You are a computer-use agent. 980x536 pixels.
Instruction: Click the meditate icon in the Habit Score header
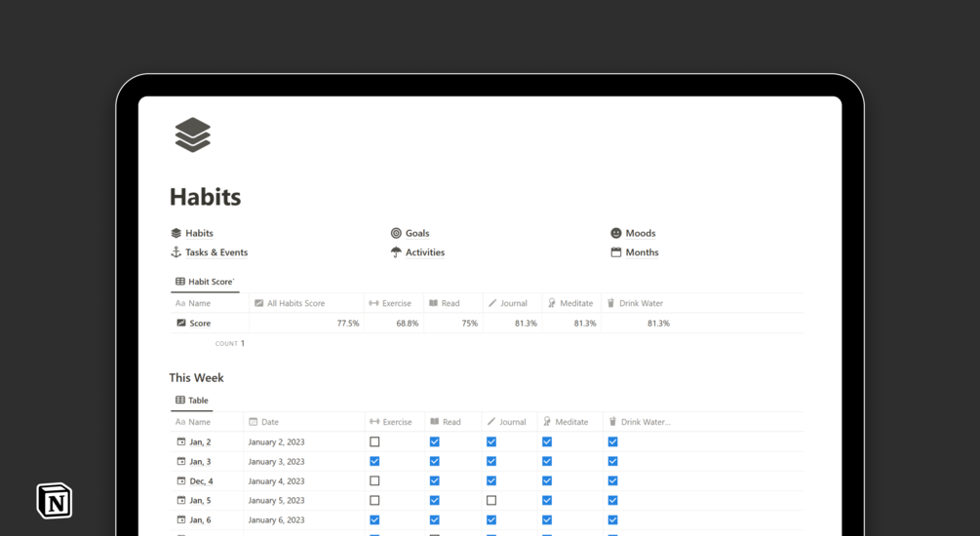[x=551, y=303]
